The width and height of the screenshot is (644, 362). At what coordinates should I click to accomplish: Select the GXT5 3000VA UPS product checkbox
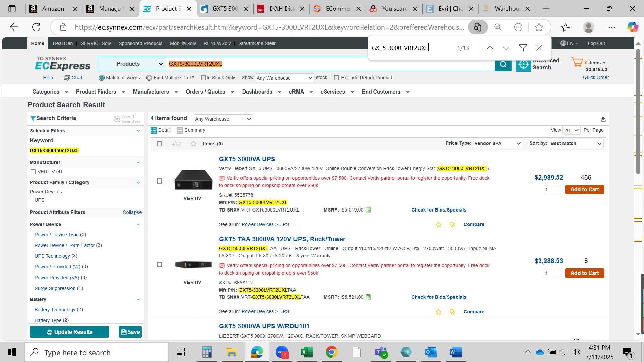coord(160,181)
